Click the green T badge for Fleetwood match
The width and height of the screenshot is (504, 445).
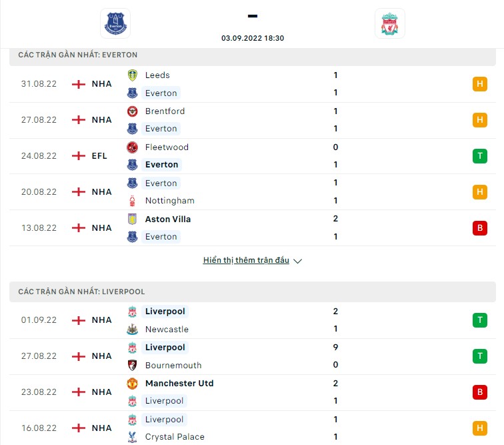pos(479,156)
